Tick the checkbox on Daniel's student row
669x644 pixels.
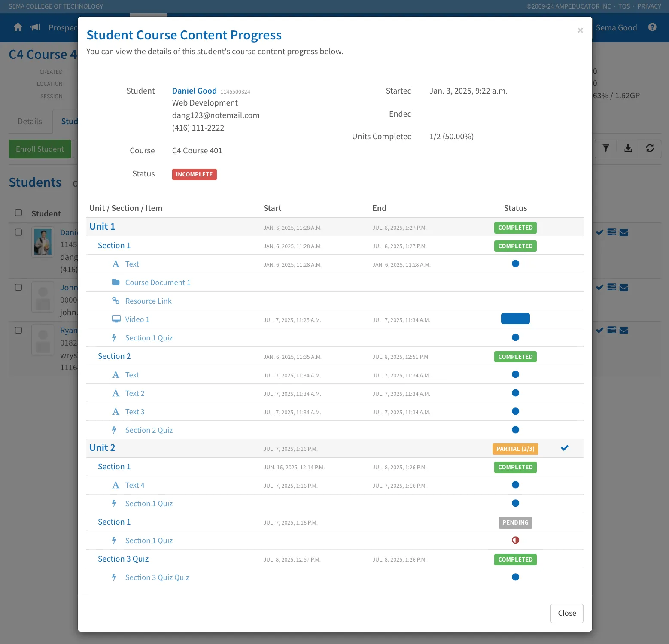click(x=18, y=232)
